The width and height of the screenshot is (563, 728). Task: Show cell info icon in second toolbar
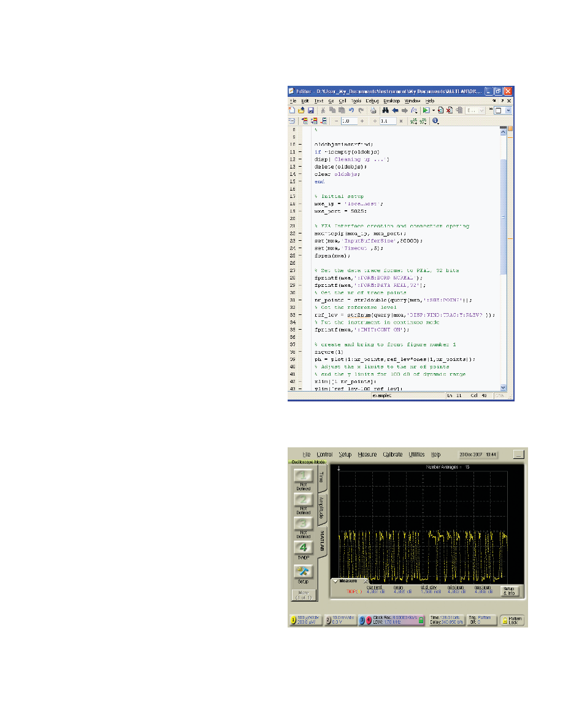(435, 121)
